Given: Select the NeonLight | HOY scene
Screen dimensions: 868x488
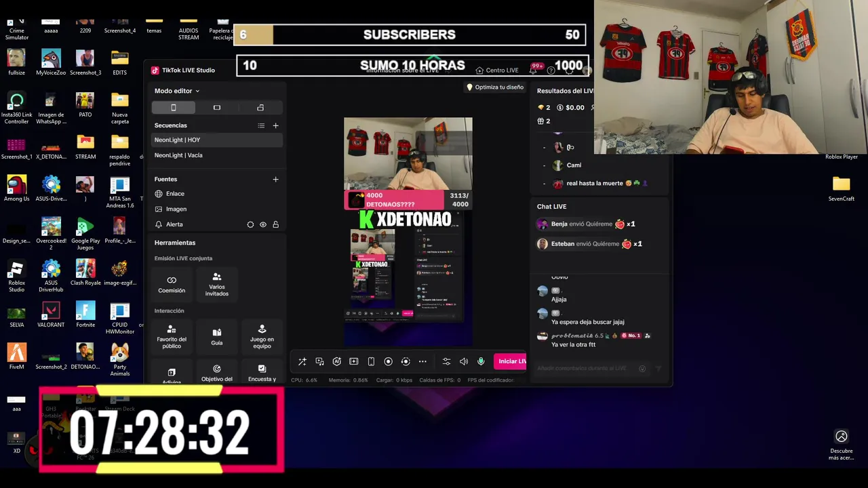Looking at the screenshot, I should (216, 140).
